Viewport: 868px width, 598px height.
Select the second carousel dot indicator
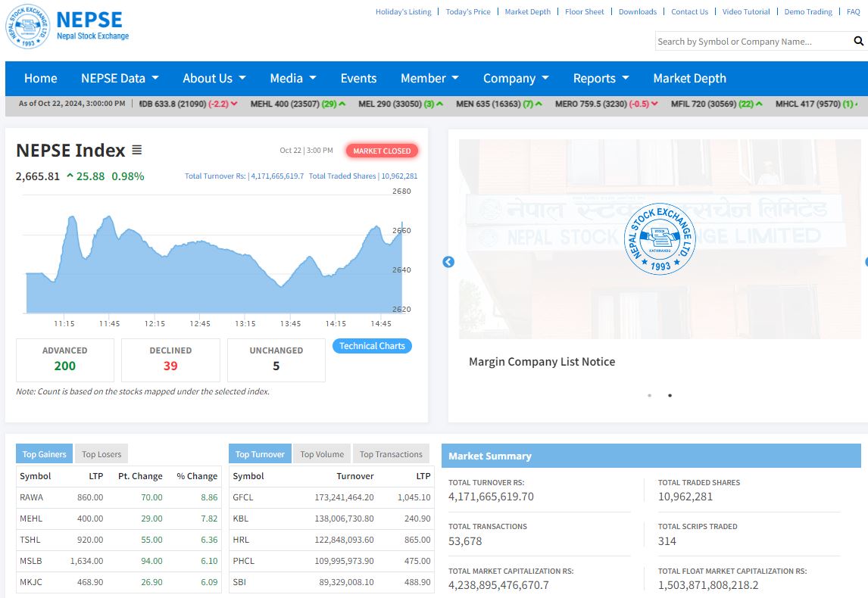click(x=670, y=395)
